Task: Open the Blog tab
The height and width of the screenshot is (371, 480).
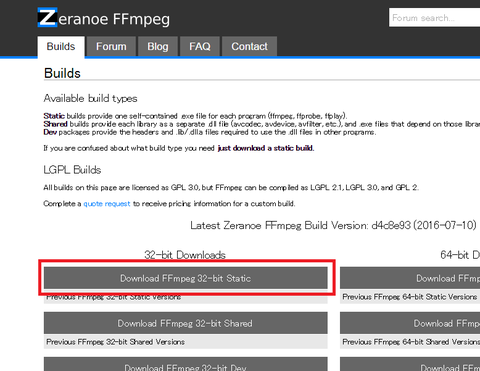Action: tap(158, 46)
